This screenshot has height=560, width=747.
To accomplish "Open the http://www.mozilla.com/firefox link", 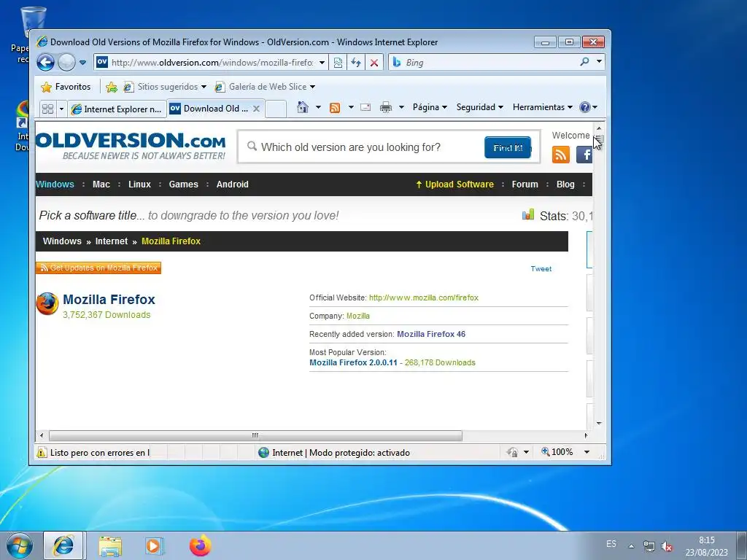I will pos(424,297).
